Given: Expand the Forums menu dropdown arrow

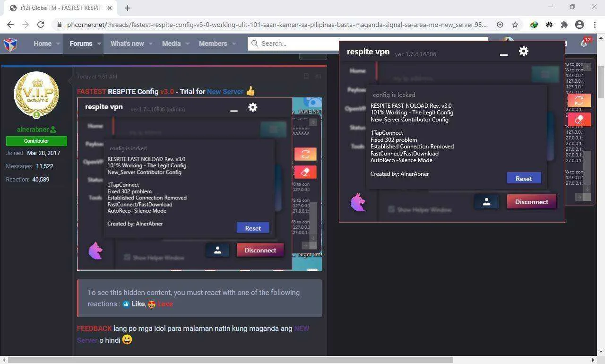Looking at the screenshot, I should tap(99, 43).
